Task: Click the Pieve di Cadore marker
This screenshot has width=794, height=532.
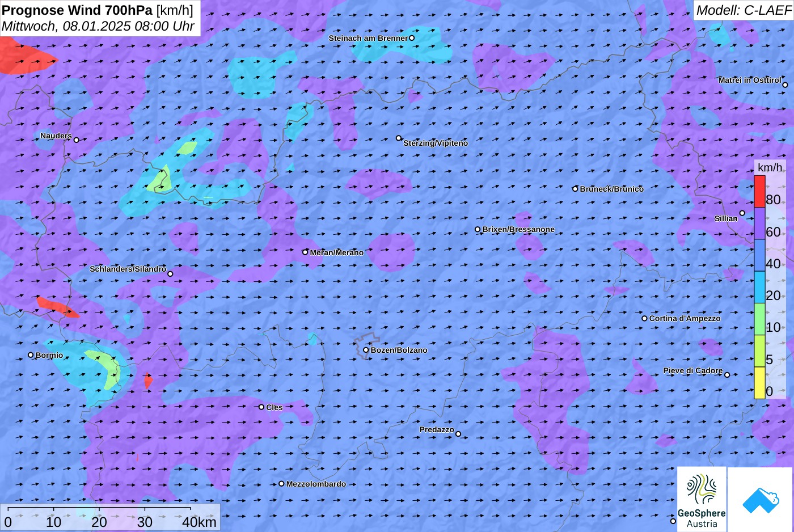Action: [x=727, y=375]
